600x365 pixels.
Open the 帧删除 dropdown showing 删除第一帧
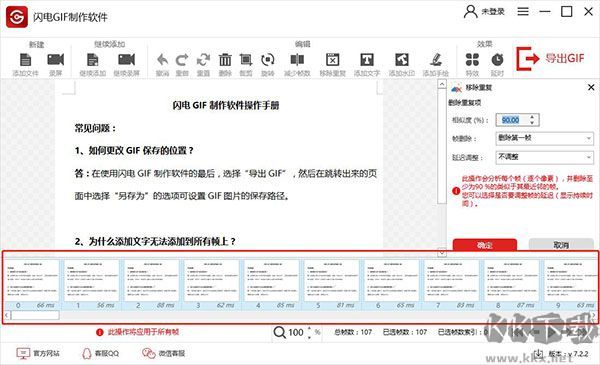click(x=545, y=138)
